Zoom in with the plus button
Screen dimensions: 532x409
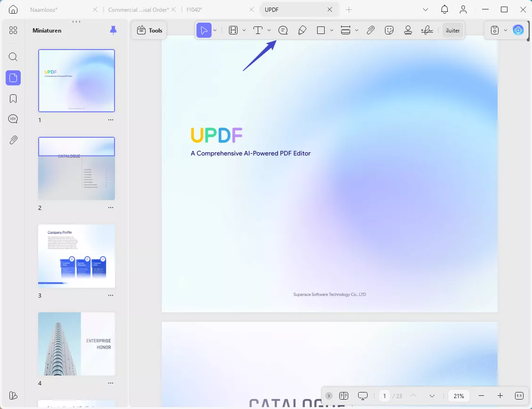[500, 396]
